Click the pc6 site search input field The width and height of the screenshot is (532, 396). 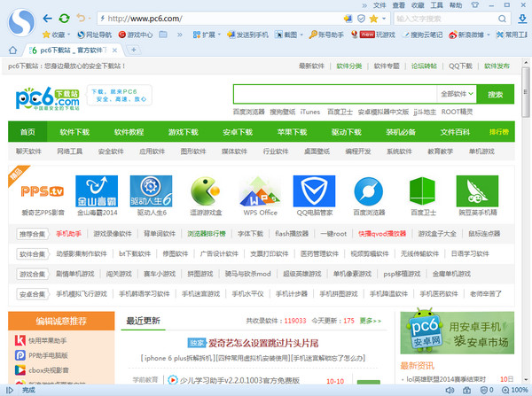[335, 94]
